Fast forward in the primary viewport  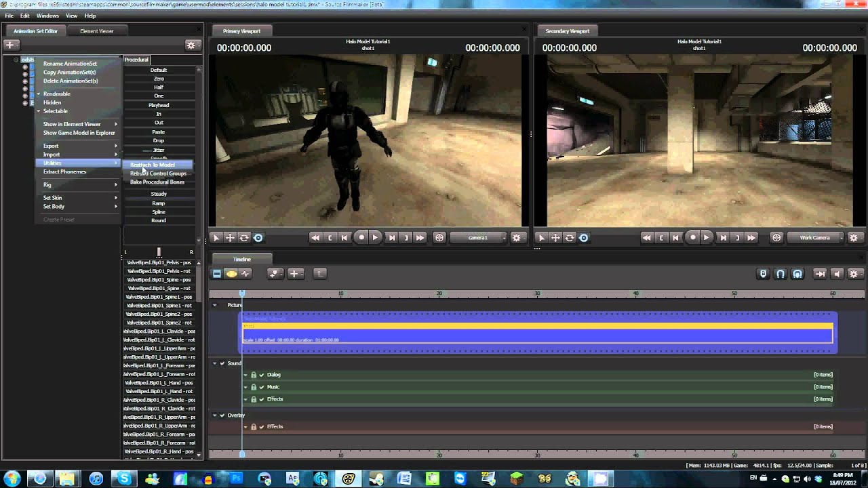click(420, 238)
